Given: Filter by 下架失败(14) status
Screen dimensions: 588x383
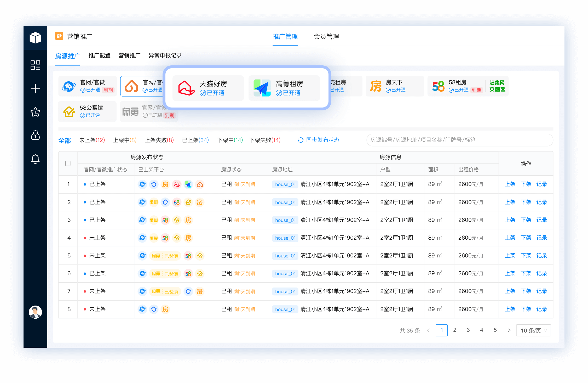Looking at the screenshot, I should (x=265, y=140).
